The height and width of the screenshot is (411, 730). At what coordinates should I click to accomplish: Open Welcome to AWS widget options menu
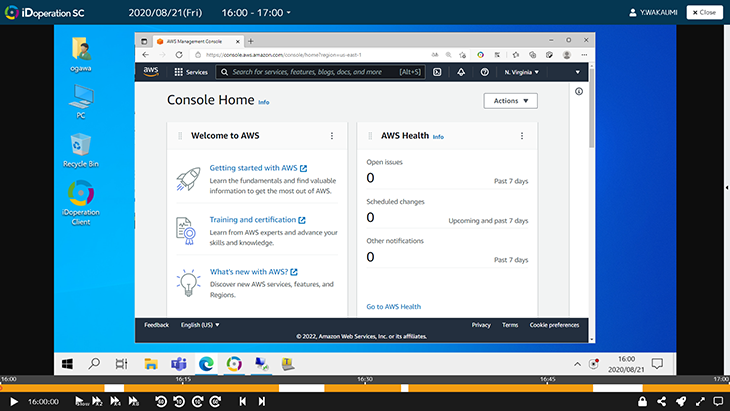coord(332,136)
